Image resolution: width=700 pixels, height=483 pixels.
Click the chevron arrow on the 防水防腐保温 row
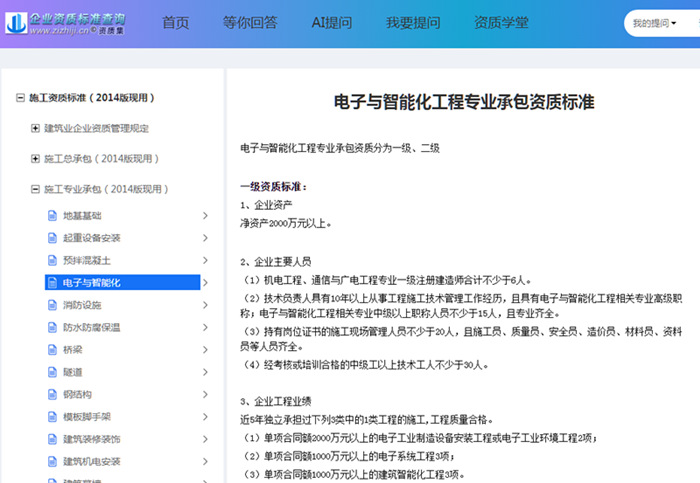coord(205,327)
